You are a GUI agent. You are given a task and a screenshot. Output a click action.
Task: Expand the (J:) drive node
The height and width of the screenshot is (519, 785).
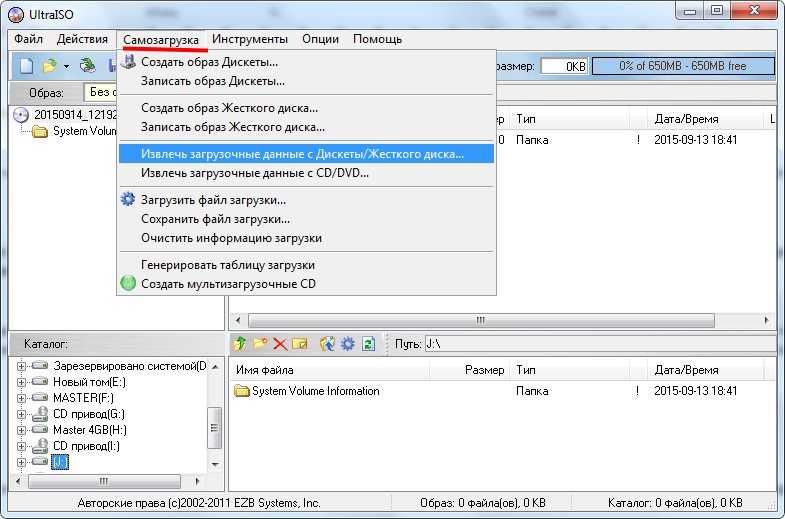tap(21, 462)
